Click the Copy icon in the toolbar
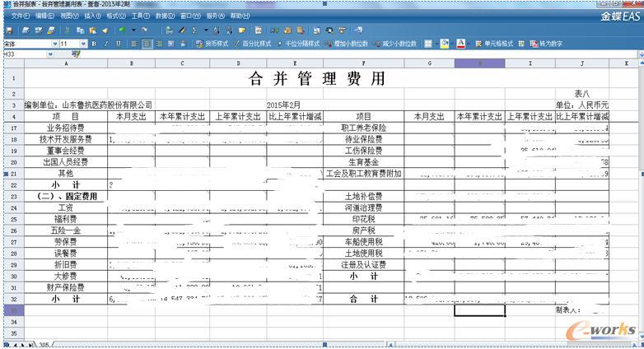644x349 pixels. [x=79, y=30]
